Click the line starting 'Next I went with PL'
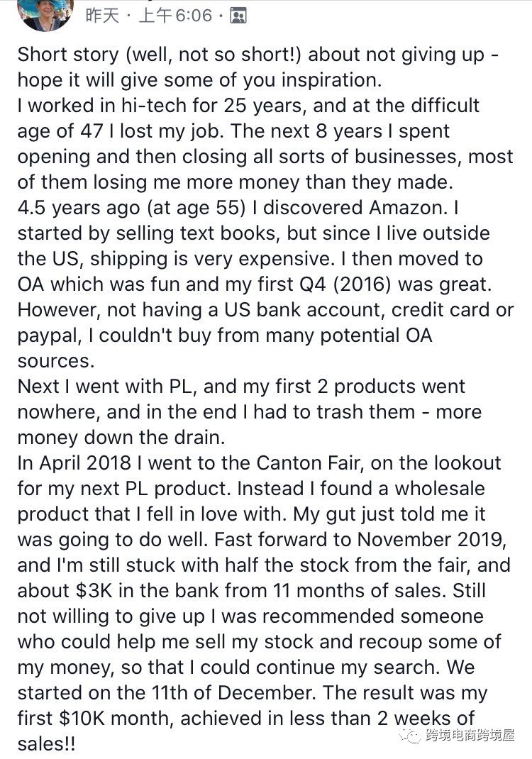The height and width of the screenshot is (759, 532). (241, 387)
